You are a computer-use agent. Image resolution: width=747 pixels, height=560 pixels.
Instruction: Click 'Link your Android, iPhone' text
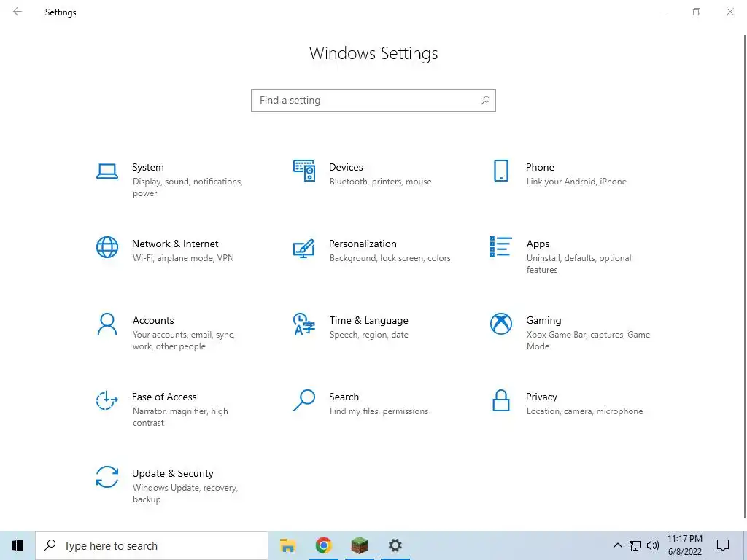coord(576,182)
